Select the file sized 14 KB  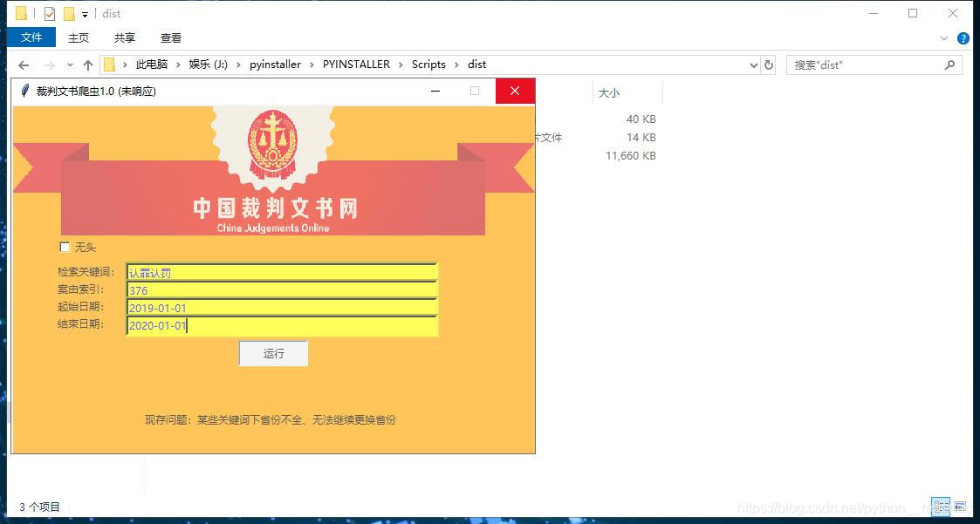(641, 138)
